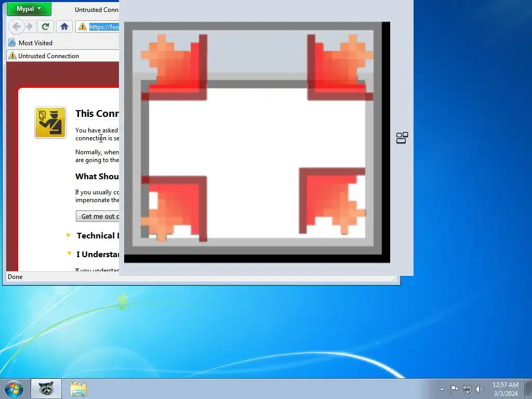Image resolution: width=532 pixels, height=399 pixels.
Task: Go to the Home page icon
Action: (64, 26)
